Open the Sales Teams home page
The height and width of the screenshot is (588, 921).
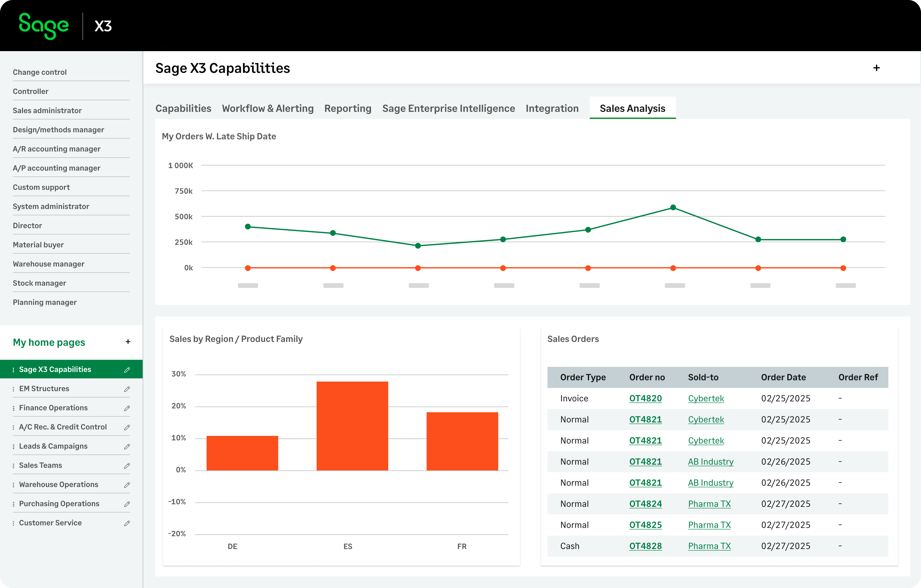(41, 465)
